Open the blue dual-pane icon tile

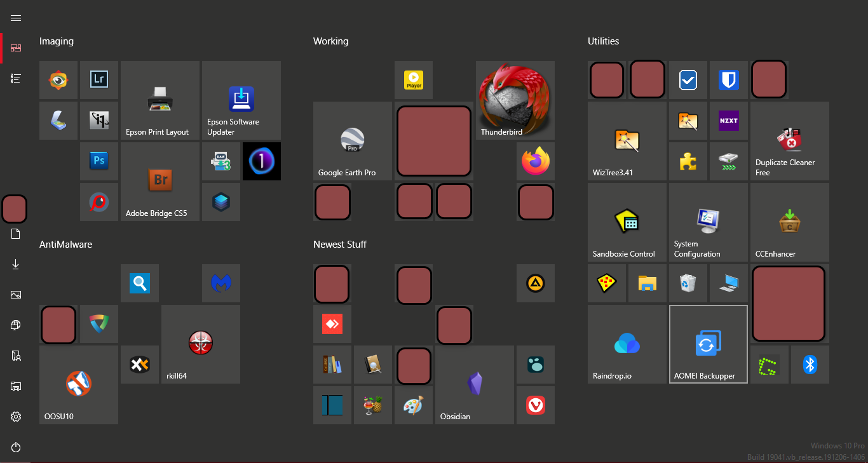(332, 405)
